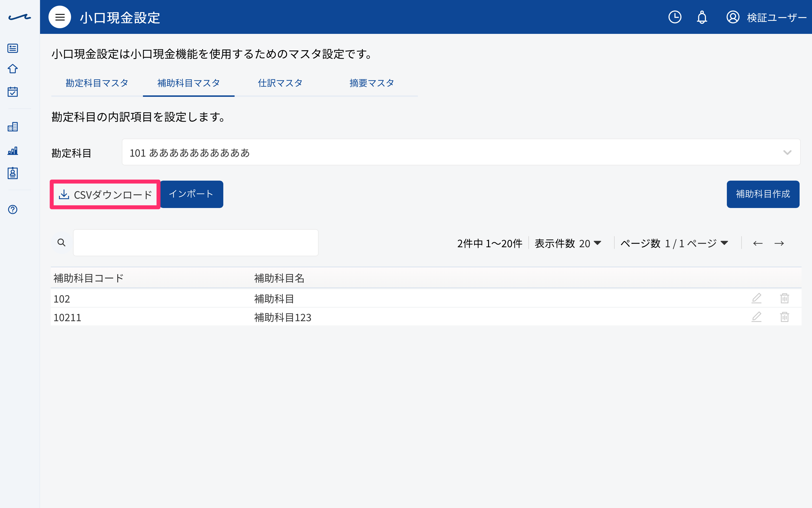Go to next page arrow
The width and height of the screenshot is (812, 508).
779,243
